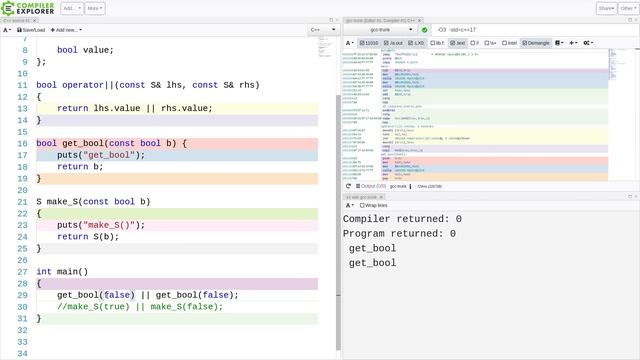The image size is (640, 360).
Task: Maximize the execution output pane
Action: click(x=630, y=197)
